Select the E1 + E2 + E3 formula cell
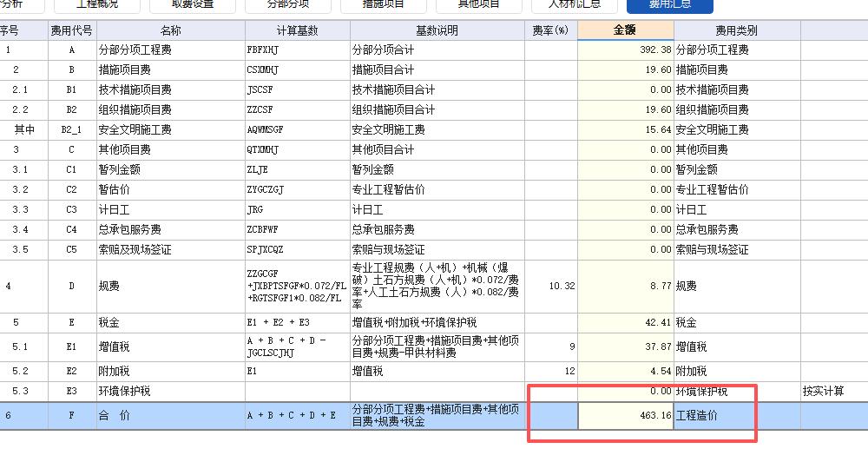This screenshot has height=462, width=868. 297,322
